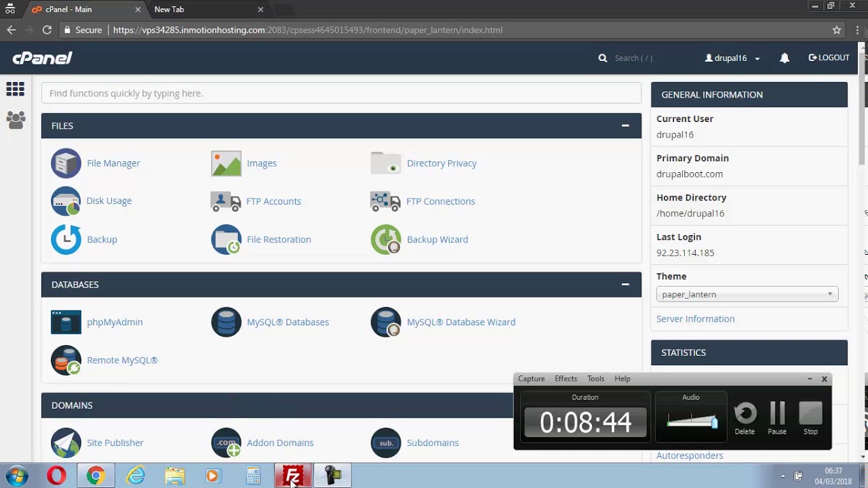Click the Disk Usage icon
This screenshot has width=868, height=488.
66,201
